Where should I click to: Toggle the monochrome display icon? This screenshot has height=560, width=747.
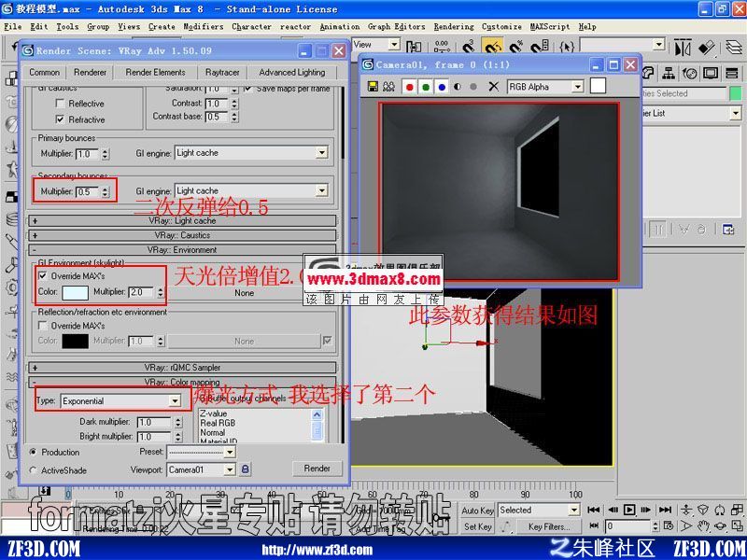coord(473,87)
